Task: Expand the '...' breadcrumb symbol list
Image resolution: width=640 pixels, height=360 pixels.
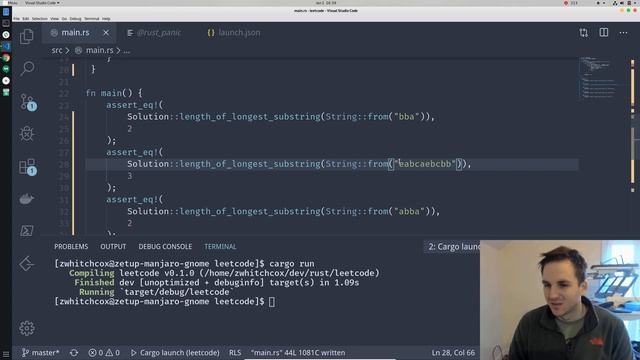Action: pyautogui.click(x=127, y=51)
